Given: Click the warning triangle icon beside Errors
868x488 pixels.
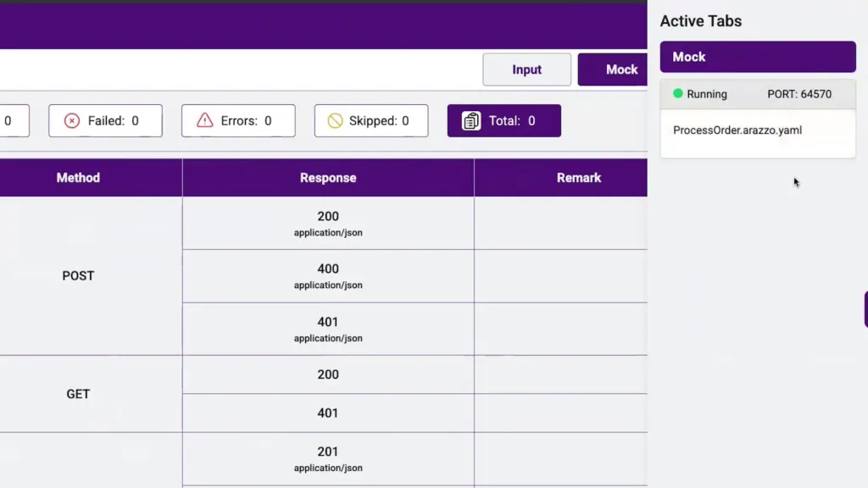Looking at the screenshot, I should tap(204, 121).
